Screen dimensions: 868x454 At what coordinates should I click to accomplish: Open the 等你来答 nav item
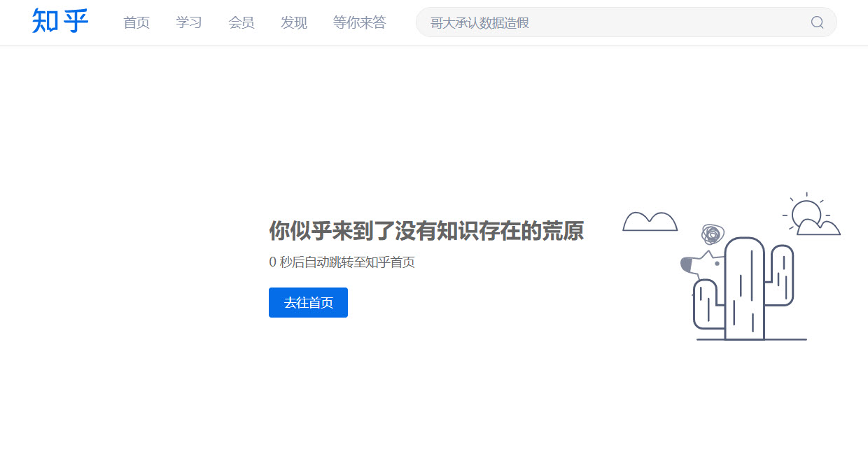pos(360,22)
